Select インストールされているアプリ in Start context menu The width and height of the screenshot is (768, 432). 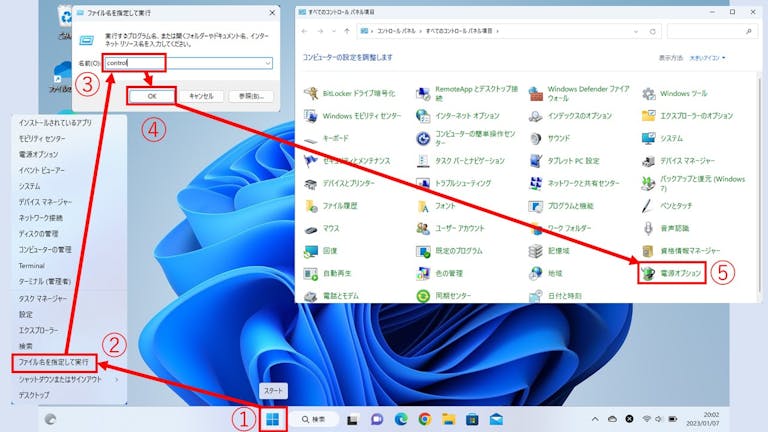tap(55, 123)
